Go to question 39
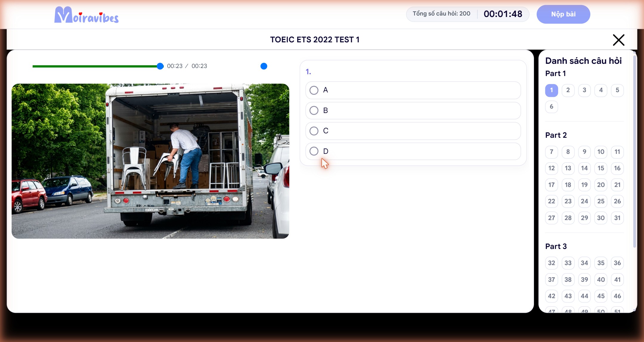The width and height of the screenshot is (644, 342). pyautogui.click(x=584, y=280)
